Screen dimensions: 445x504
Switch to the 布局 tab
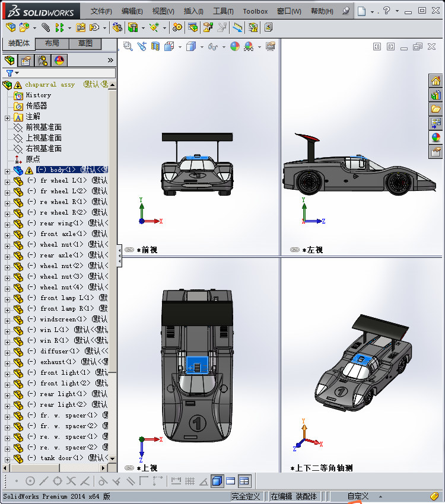[x=52, y=44]
